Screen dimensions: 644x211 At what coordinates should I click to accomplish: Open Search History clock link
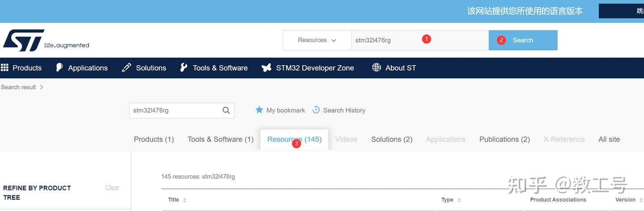point(339,110)
